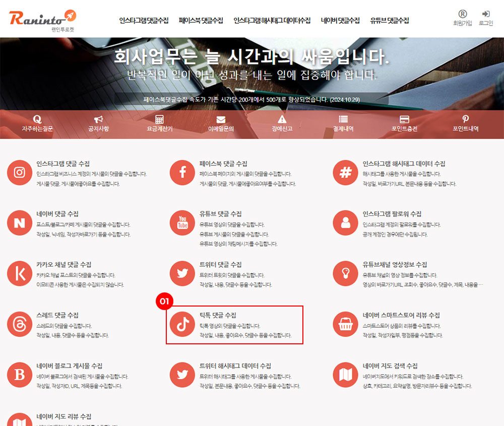Open the 네이버 댓글 수집 heading link

coord(57,214)
